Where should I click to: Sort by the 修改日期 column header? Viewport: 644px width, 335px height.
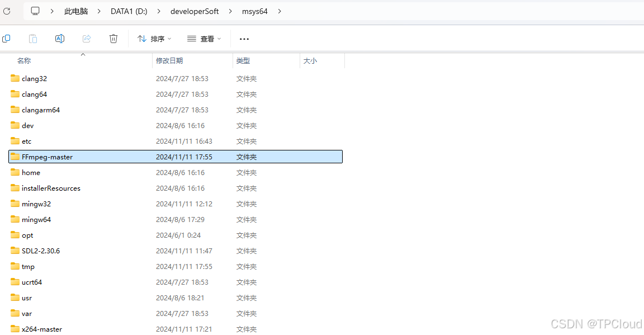169,61
